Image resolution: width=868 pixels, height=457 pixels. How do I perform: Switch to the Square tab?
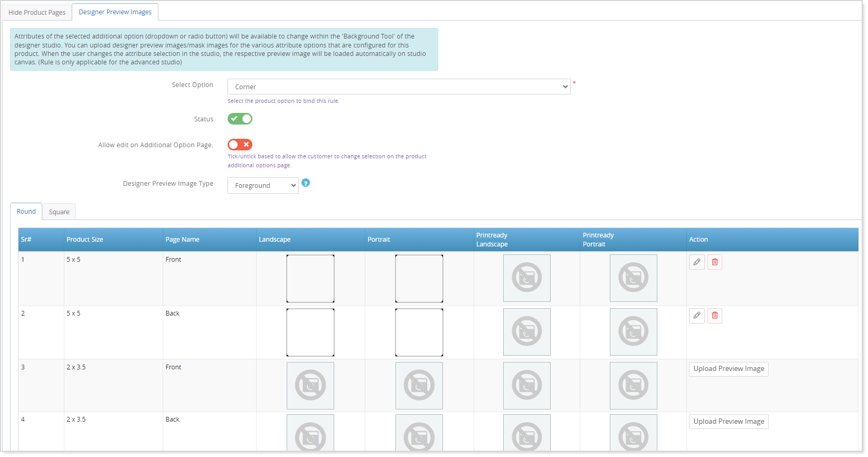point(59,212)
